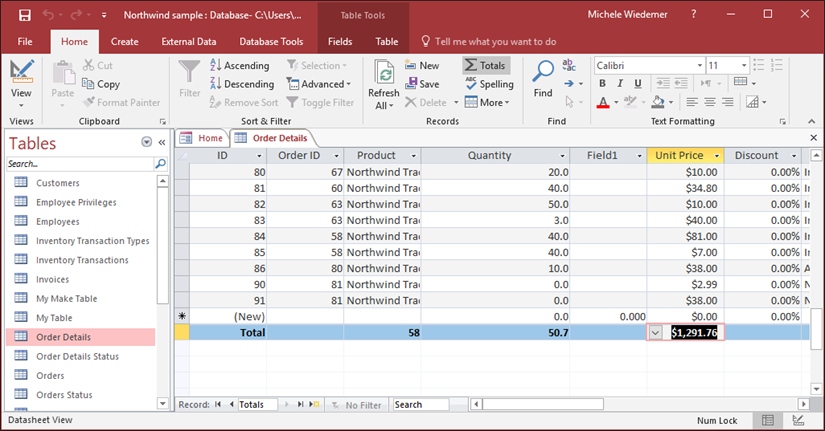825x431 pixels.
Task: Click search magnifier in Tables pane
Action: coord(160,164)
